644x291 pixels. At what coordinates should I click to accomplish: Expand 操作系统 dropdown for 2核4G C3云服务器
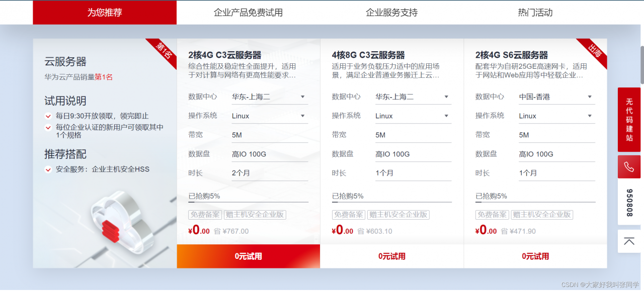(x=270, y=116)
